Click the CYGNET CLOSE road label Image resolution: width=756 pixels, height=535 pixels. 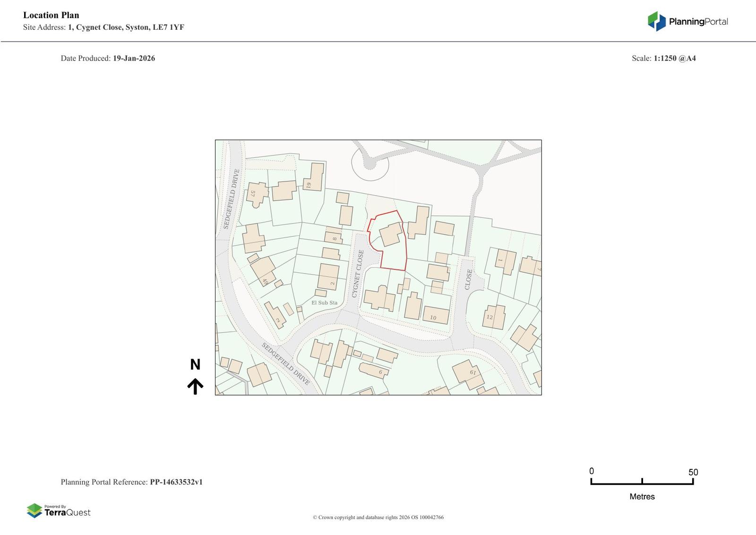pos(358,274)
